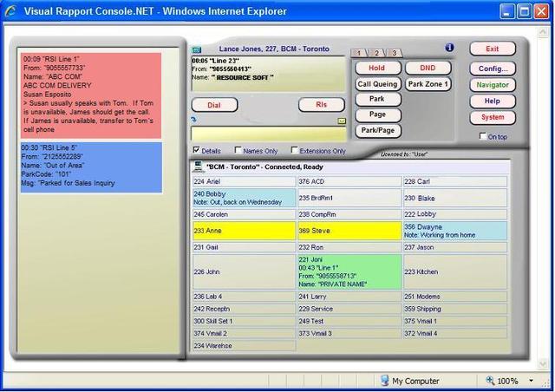Switch to button tab 1
The width and height of the screenshot is (555, 392).
[x=358, y=53]
